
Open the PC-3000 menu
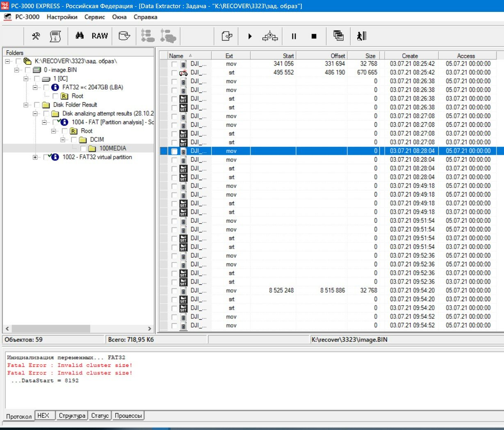pos(27,17)
